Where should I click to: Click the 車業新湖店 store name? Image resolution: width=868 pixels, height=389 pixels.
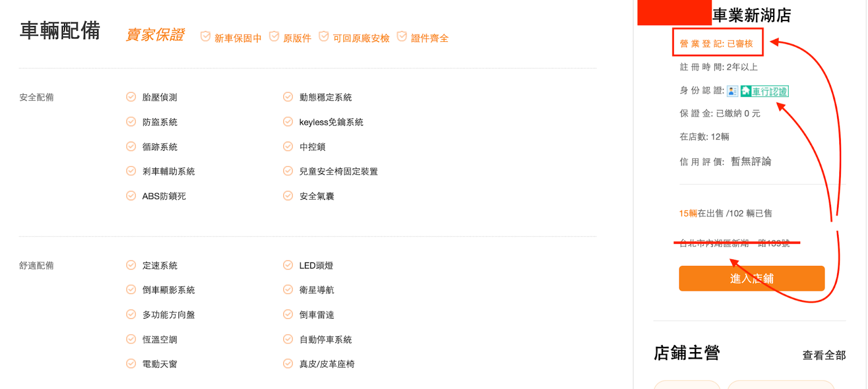pos(752,15)
